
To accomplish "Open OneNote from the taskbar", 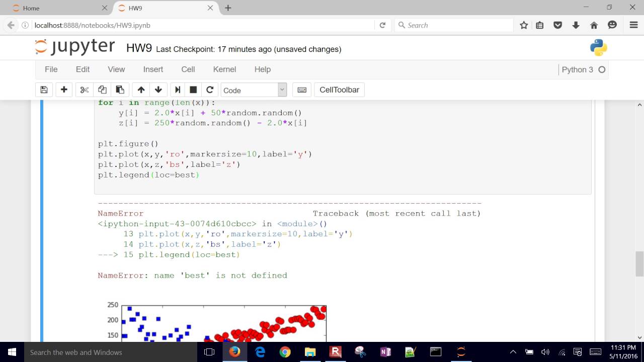I will click(385, 352).
